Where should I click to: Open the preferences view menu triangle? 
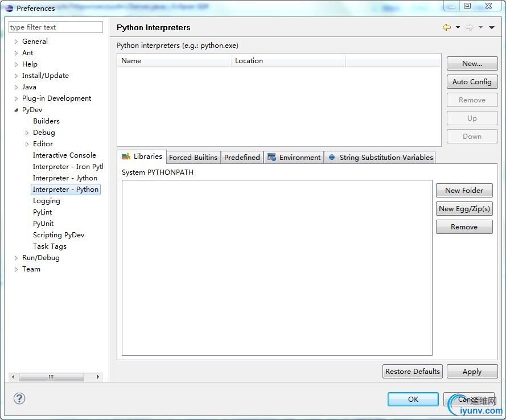tap(491, 27)
